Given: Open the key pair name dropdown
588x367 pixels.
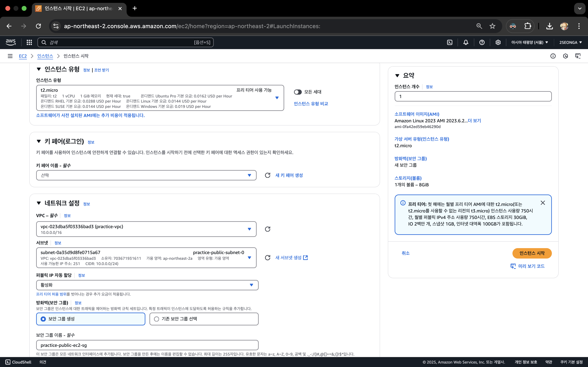Looking at the screenshot, I should pos(146,175).
